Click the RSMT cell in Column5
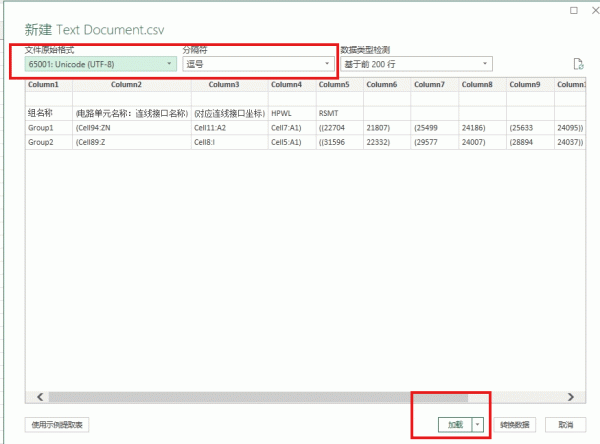Image resolution: width=600 pixels, height=444 pixels. click(330, 113)
